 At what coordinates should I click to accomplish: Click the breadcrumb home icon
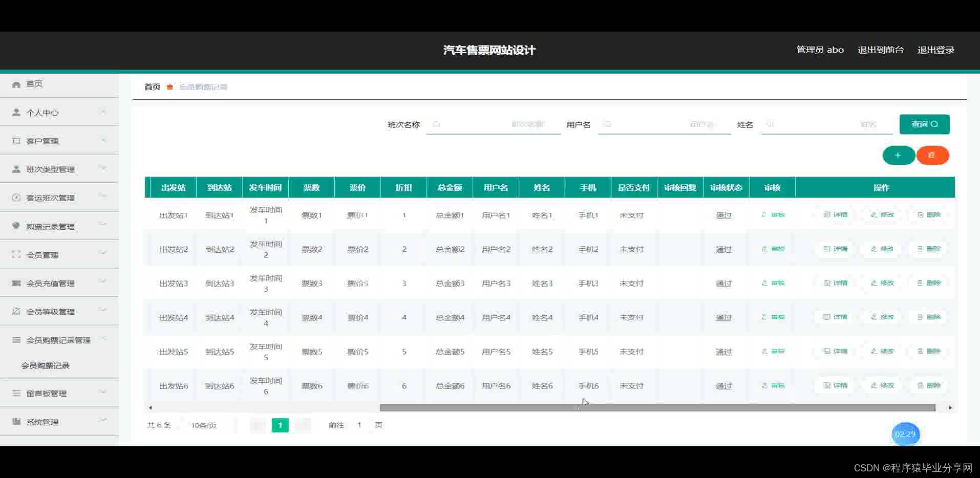[170, 87]
